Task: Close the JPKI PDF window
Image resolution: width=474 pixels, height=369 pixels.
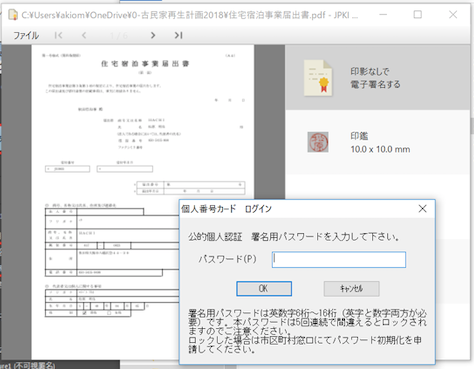Action: click(453, 15)
